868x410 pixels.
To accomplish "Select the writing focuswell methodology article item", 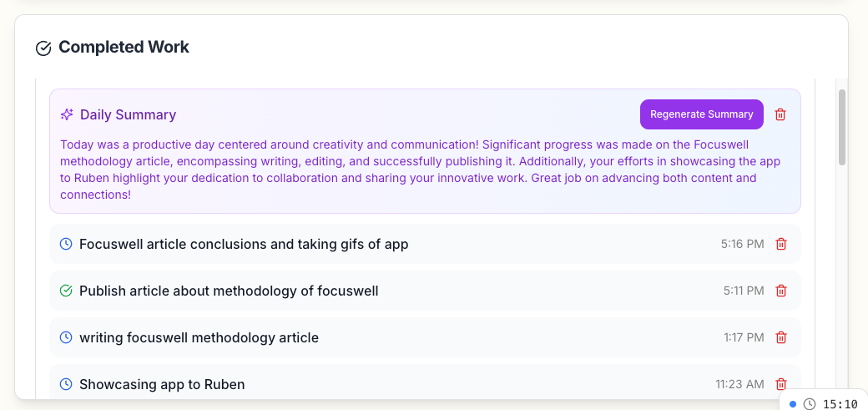I will tap(199, 337).
